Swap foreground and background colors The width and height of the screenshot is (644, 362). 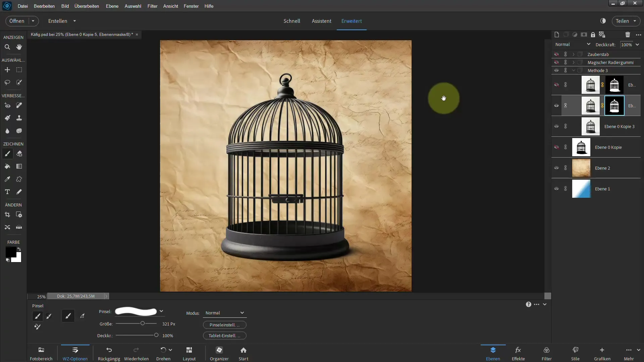point(19,249)
